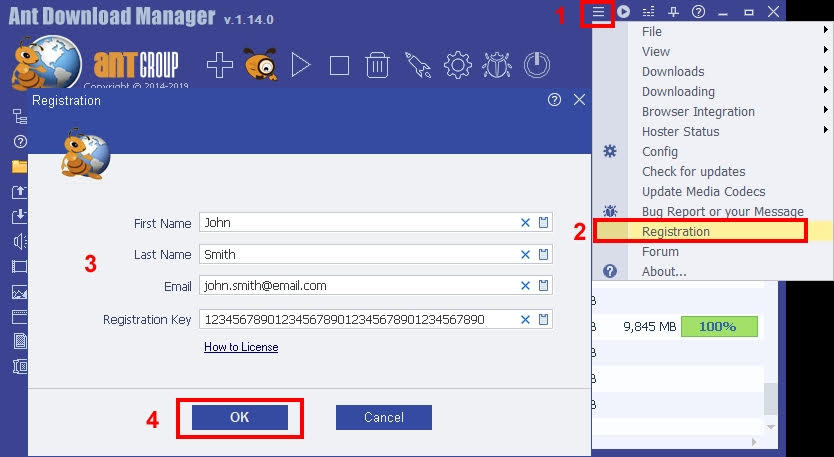Open the hamburger main menu icon
Viewport: 834px width, 457px height.
pos(598,11)
